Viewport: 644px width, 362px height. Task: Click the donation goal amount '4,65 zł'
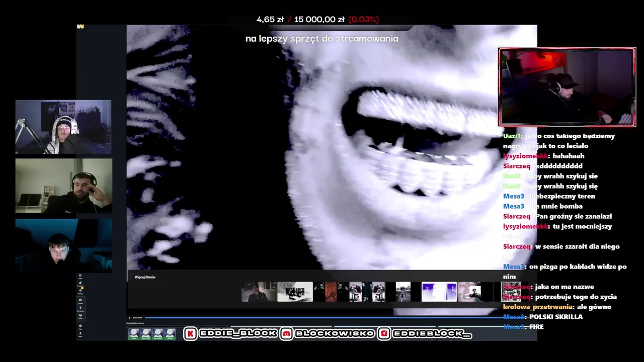point(270,20)
